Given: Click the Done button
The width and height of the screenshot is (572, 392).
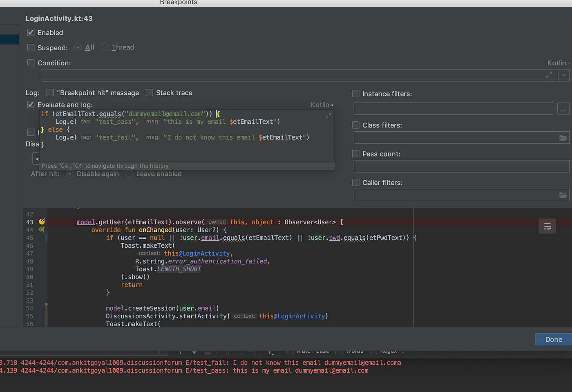Looking at the screenshot, I should click(554, 339).
